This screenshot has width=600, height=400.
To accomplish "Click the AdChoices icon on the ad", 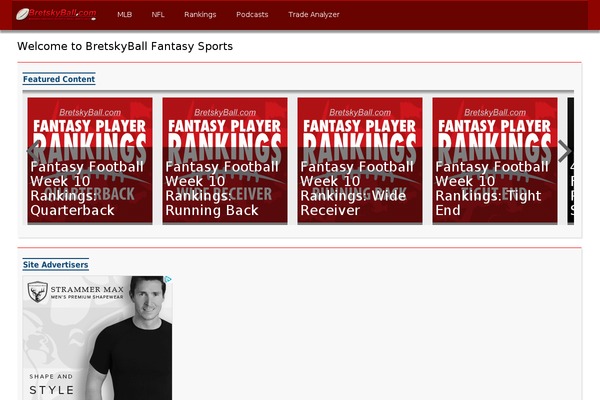I will point(168,279).
